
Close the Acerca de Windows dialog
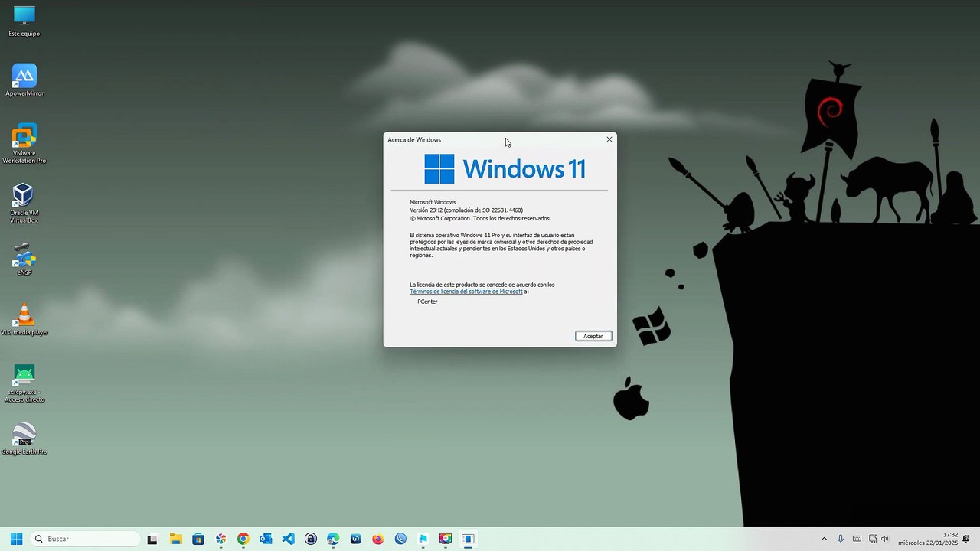tap(609, 139)
